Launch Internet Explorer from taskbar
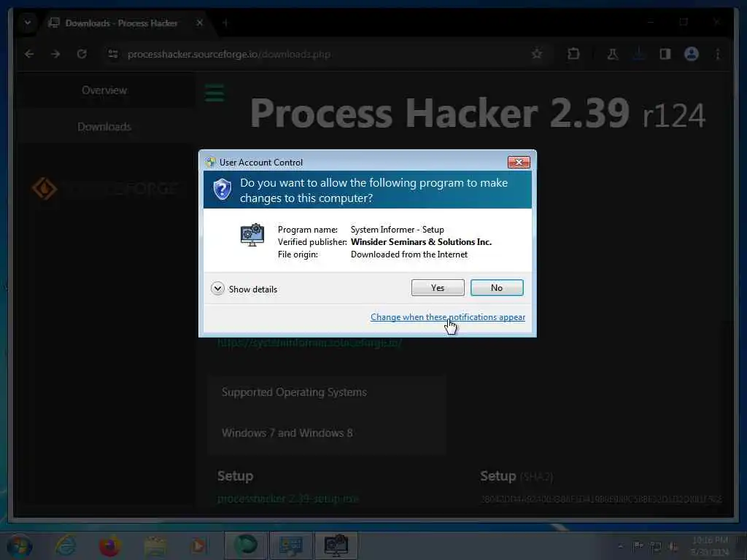747x560 pixels. click(x=66, y=545)
